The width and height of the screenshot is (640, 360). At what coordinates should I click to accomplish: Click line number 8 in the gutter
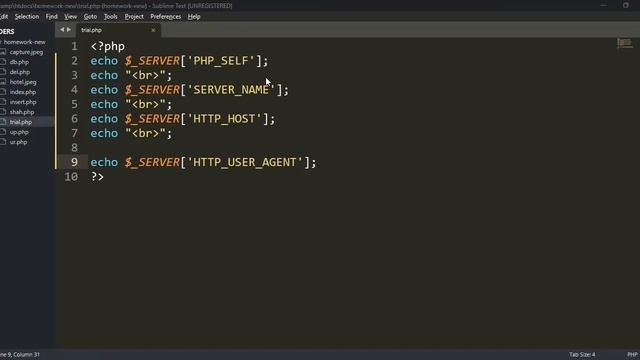pos(74,148)
